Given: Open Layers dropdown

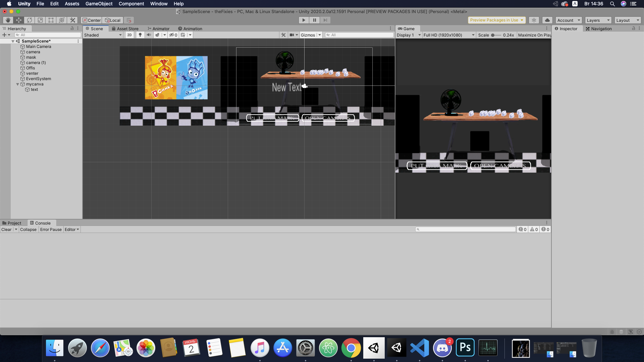Looking at the screenshot, I should [598, 20].
